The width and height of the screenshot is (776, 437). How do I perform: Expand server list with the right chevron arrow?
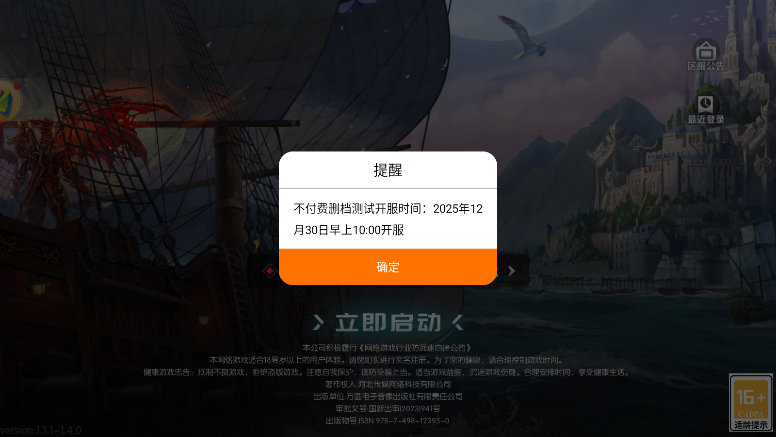click(512, 271)
